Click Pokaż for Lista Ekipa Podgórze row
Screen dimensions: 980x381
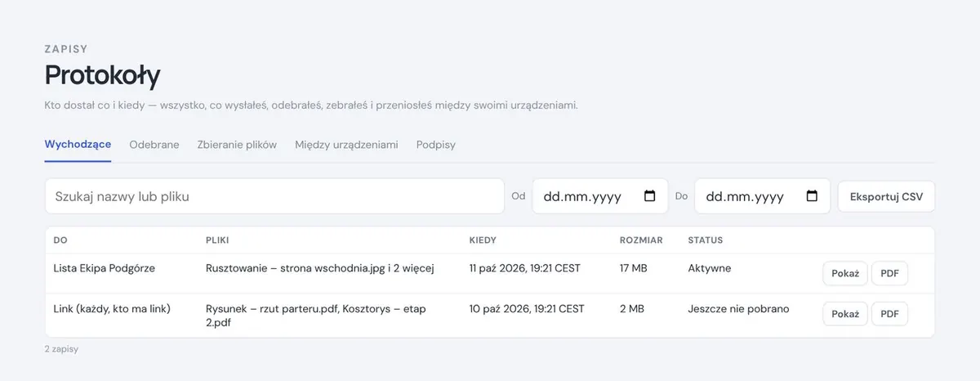(845, 274)
